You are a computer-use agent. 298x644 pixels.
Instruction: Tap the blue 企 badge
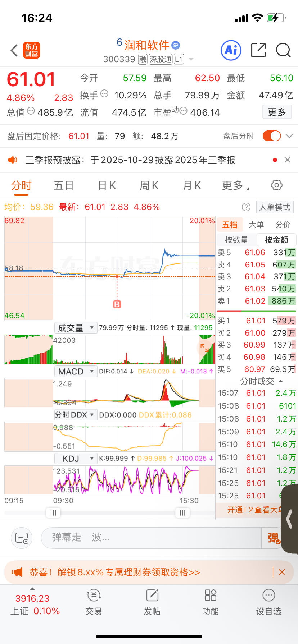[176, 45]
